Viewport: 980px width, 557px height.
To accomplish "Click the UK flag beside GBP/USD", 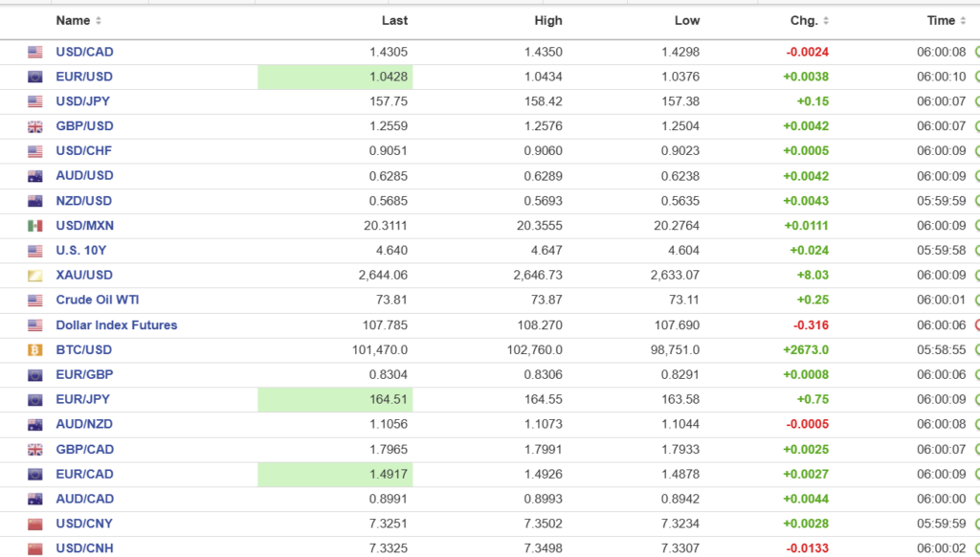I will [x=35, y=126].
